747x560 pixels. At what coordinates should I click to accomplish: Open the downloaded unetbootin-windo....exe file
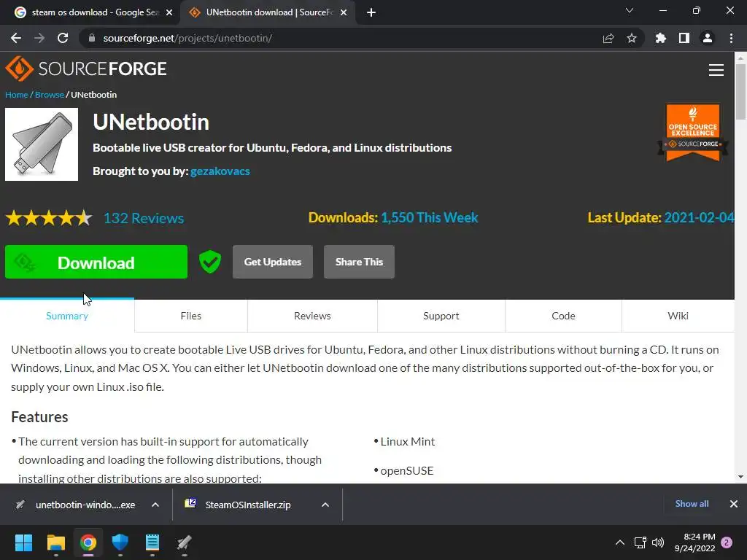click(x=76, y=505)
